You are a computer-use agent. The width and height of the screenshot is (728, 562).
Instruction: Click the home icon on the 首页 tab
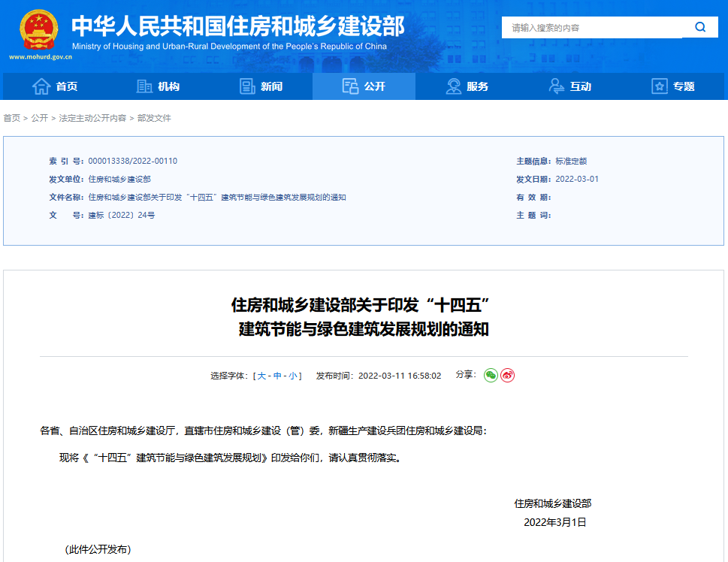pos(41,86)
